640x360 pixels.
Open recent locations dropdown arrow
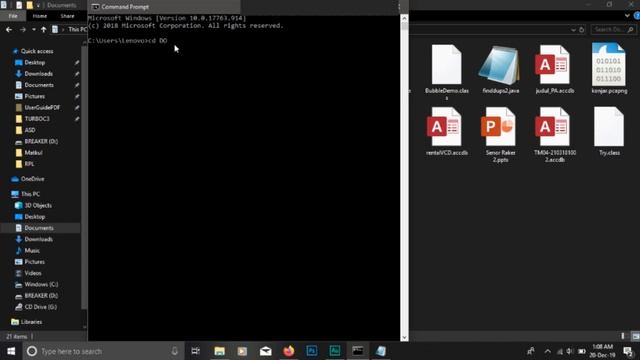click(x=33, y=29)
